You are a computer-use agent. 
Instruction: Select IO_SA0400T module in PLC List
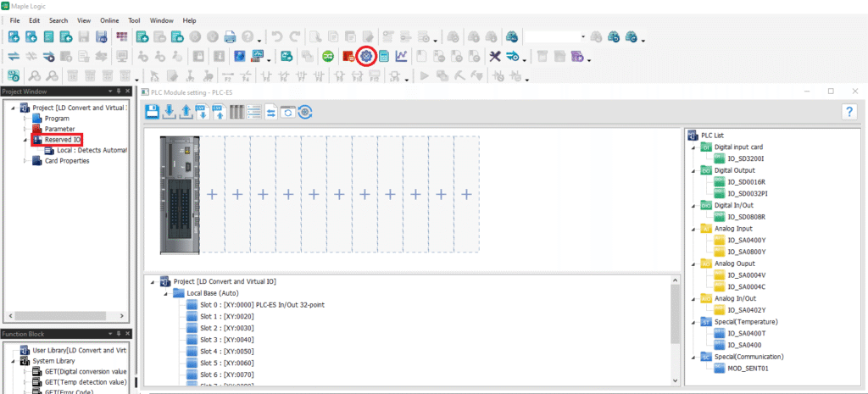coord(746,333)
